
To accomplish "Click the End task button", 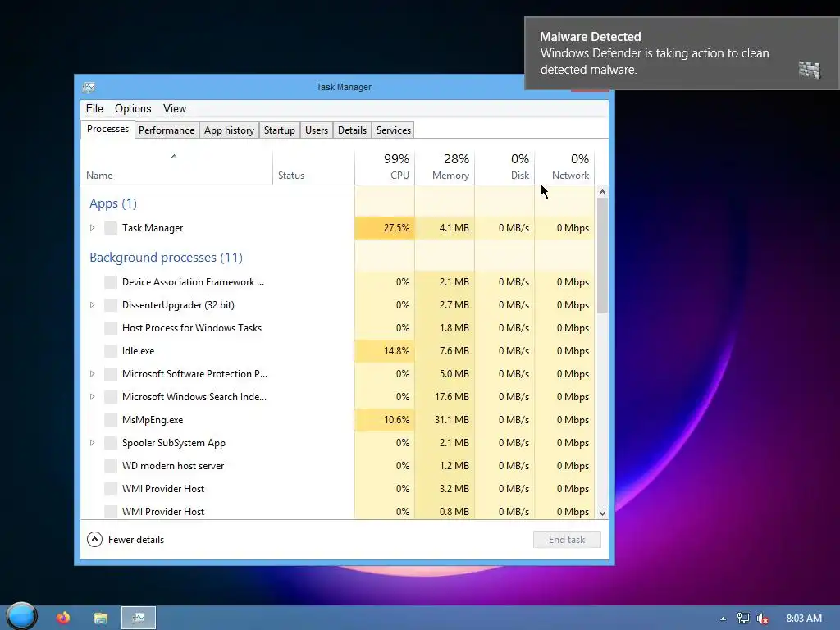I will click(x=567, y=540).
